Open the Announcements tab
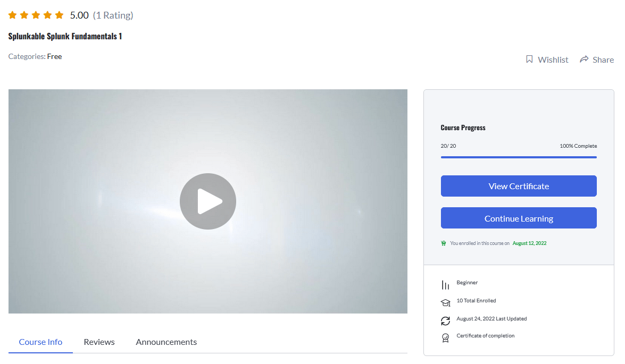Screen dimensions: 625x364 pos(166,342)
